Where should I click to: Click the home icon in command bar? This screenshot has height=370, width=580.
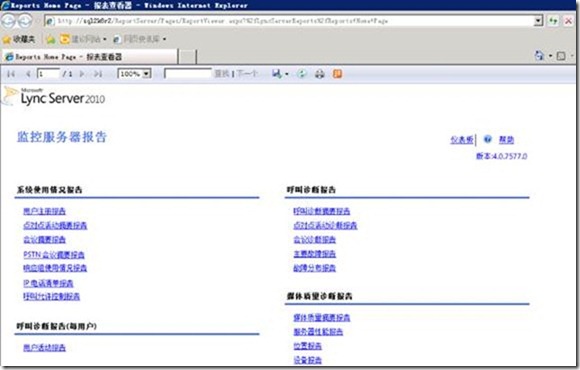pyautogui.click(x=539, y=56)
